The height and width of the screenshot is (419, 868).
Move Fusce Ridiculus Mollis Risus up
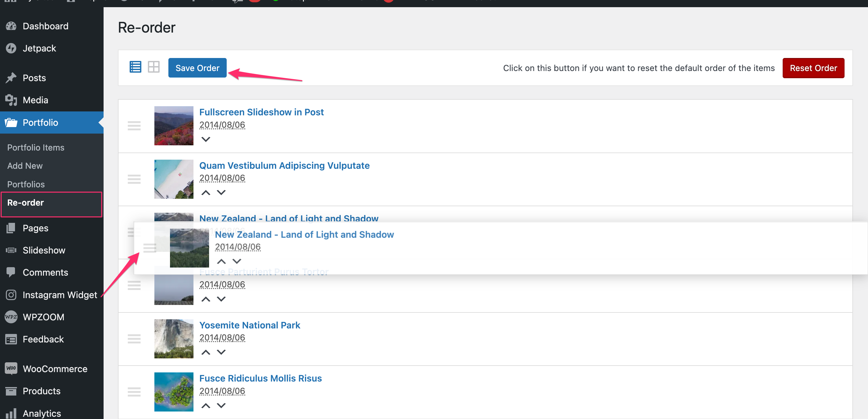206,406
